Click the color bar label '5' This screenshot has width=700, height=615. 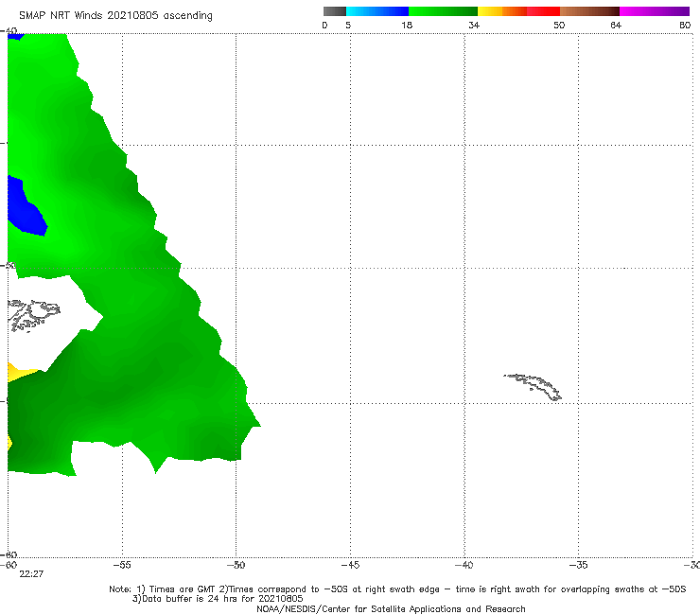348,25
